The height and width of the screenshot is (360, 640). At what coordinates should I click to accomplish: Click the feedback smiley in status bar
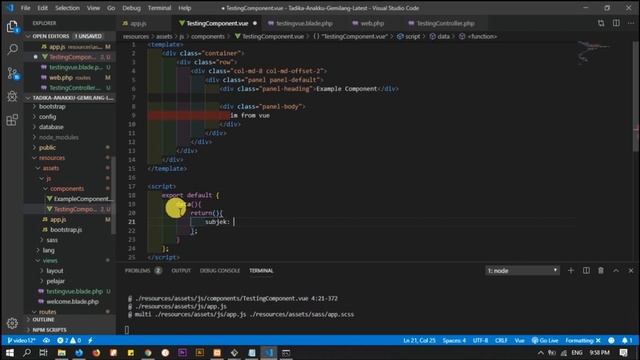(x=611, y=340)
